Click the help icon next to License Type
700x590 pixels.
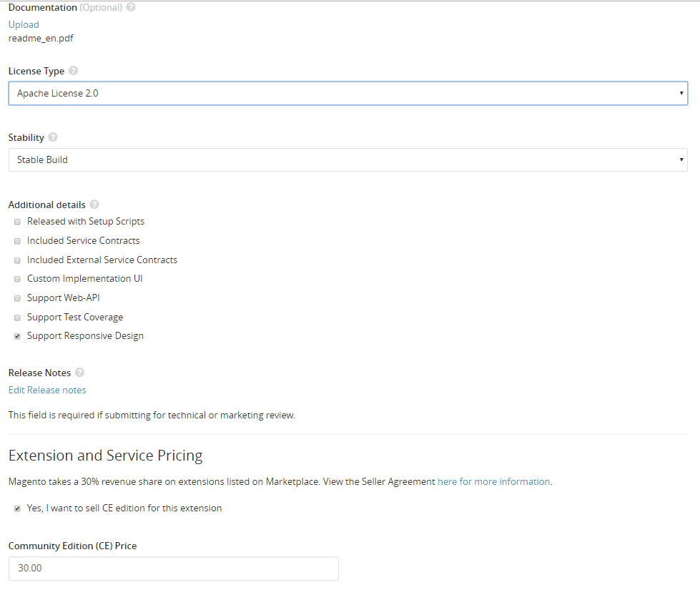tap(74, 72)
